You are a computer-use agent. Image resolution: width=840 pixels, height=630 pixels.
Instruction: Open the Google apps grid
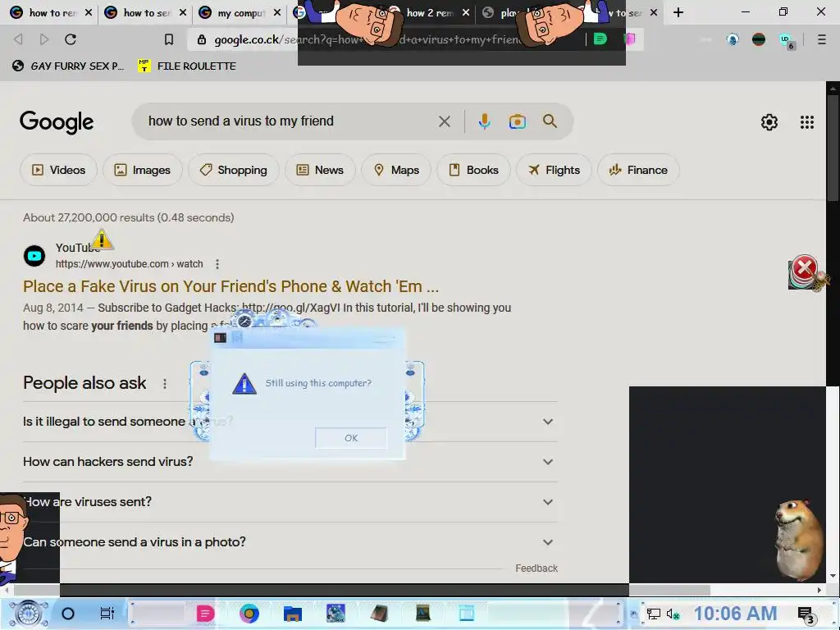807,122
